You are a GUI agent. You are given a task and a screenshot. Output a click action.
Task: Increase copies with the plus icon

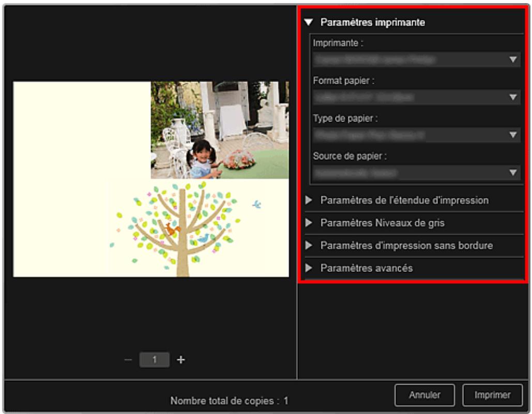tap(181, 360)
